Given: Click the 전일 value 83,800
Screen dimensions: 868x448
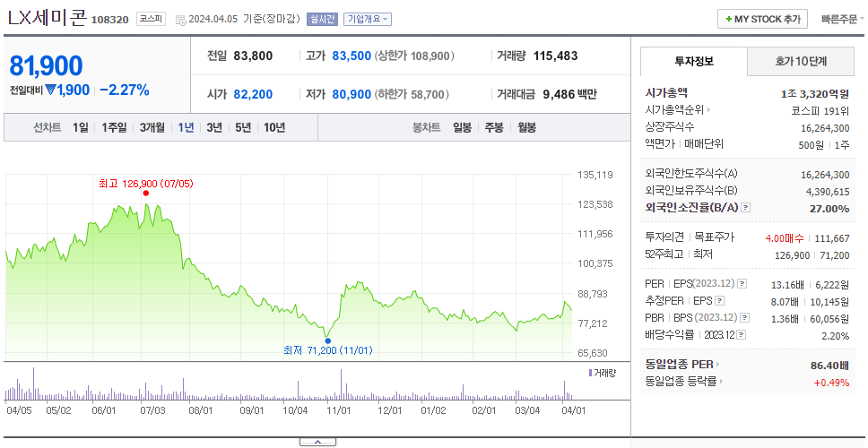Looking at the screenshot, I should [x=253, y=56].
